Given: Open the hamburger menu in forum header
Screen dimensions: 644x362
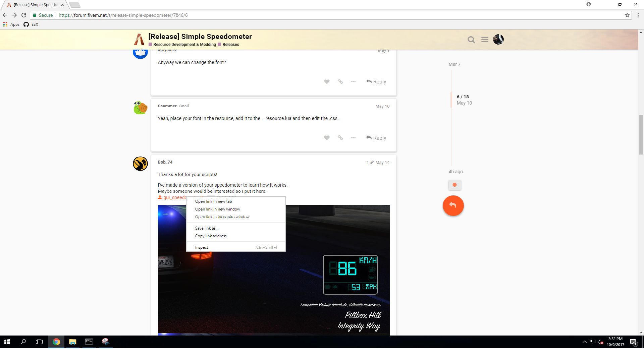Looking at the screenshot, I should pyautogui.click(x=485, y=40).
